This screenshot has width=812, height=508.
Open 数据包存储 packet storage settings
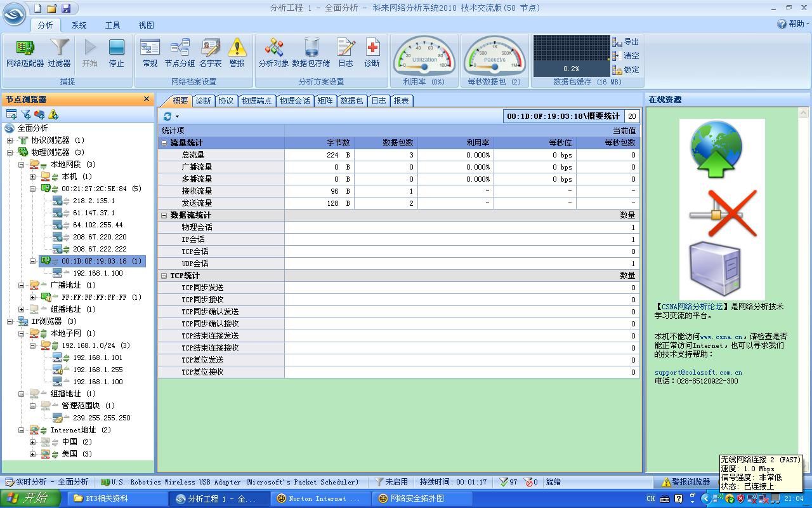click(x=311, y=53)
